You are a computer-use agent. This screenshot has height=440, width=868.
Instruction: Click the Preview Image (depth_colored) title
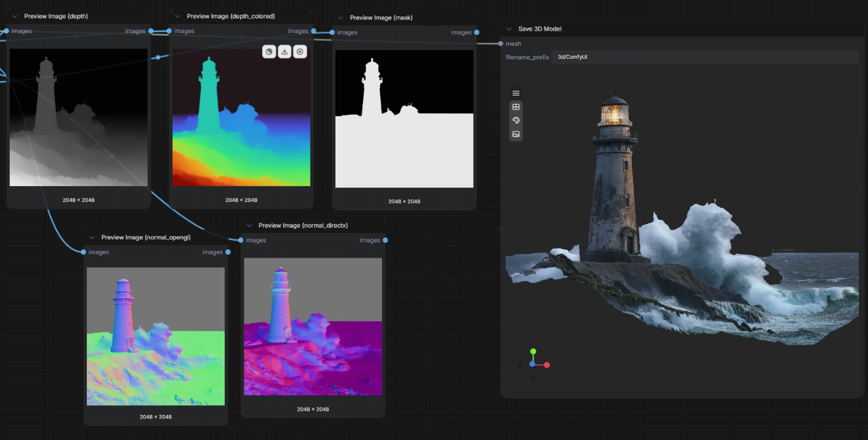231,16
